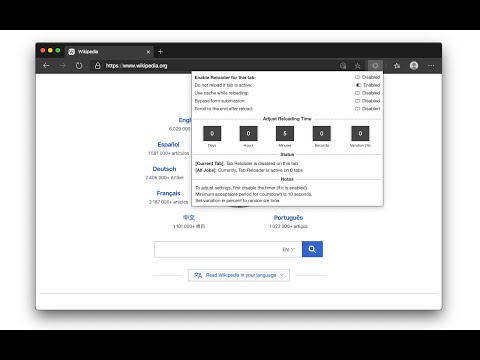Click the blue search magnifier button
This screenshot has width=480, height=360.
[312, 249]
